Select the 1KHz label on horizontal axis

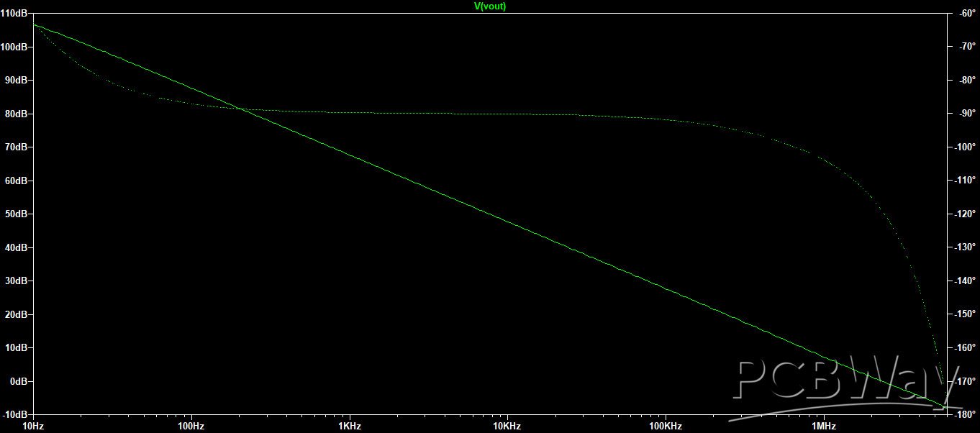(x=349, y=426)
